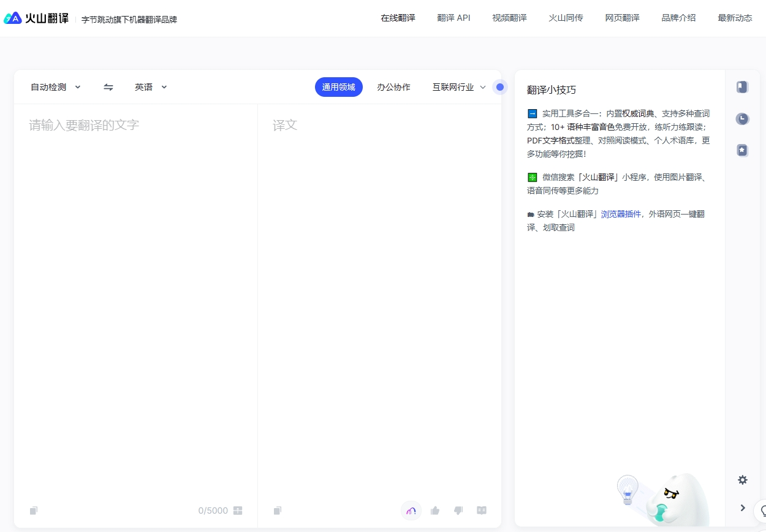Open the translation history clock icon in sidebar

(742, 119)
